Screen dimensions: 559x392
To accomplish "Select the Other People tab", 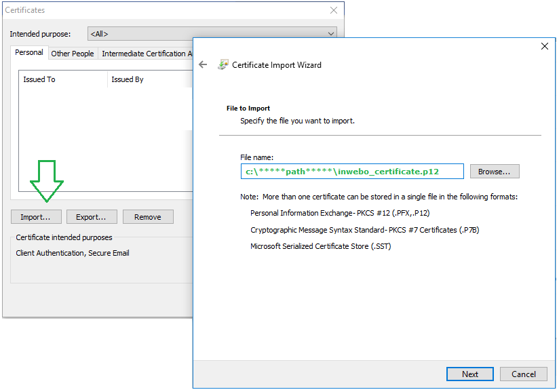I will [73, 54].
